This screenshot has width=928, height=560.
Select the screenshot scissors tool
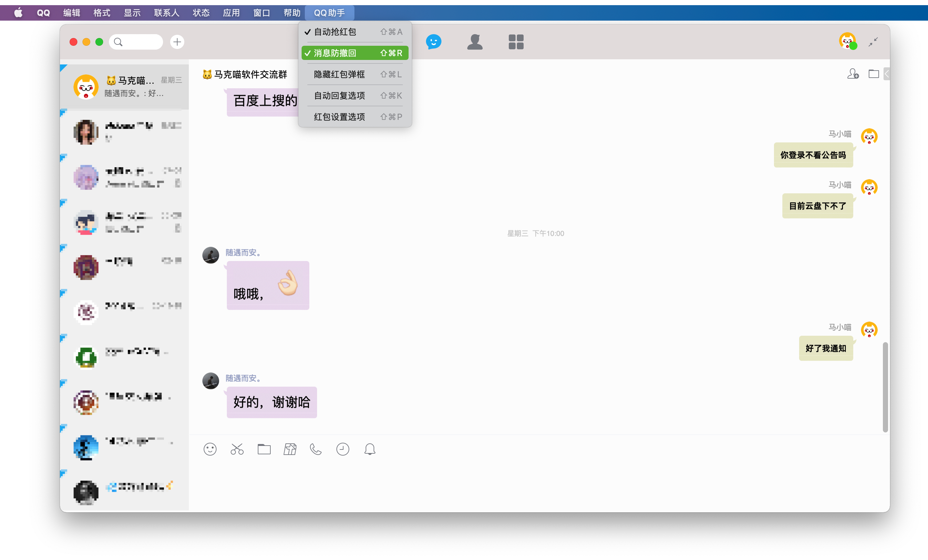(237, 449)
